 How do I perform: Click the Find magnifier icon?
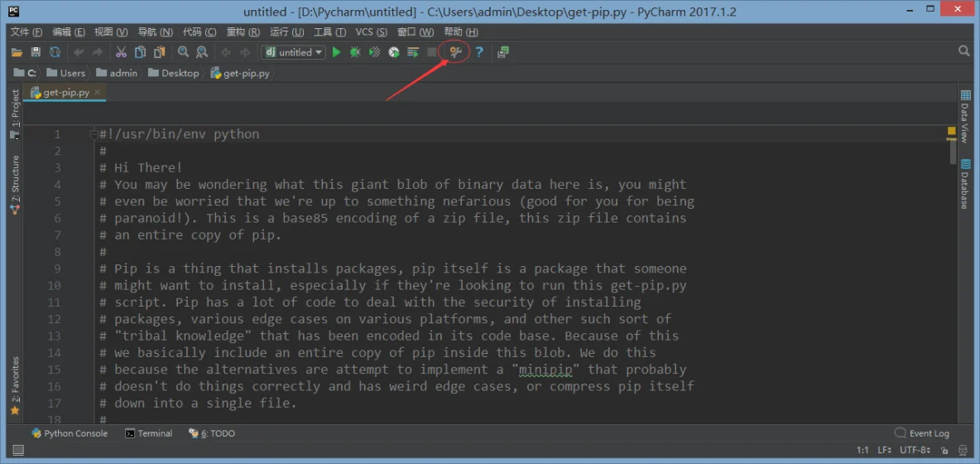pyautogui.click(x=183, y=52)
